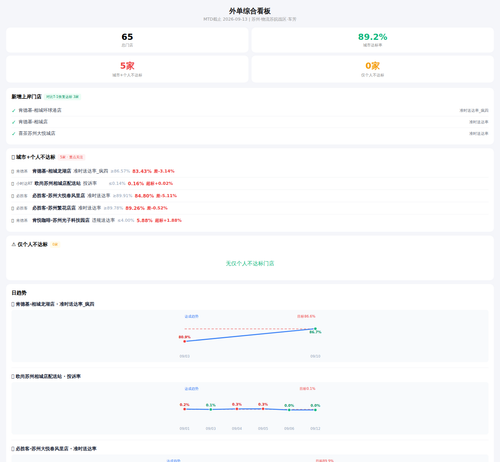Click the red 0.16% complaint rate value
The width and height of the screenshot is (500, 462).
click(136, 184)
